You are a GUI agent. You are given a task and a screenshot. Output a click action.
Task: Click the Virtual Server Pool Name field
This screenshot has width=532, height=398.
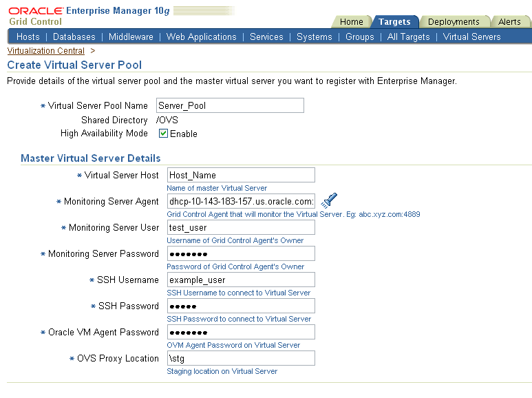pyautogui.click(x=230, y=105)
